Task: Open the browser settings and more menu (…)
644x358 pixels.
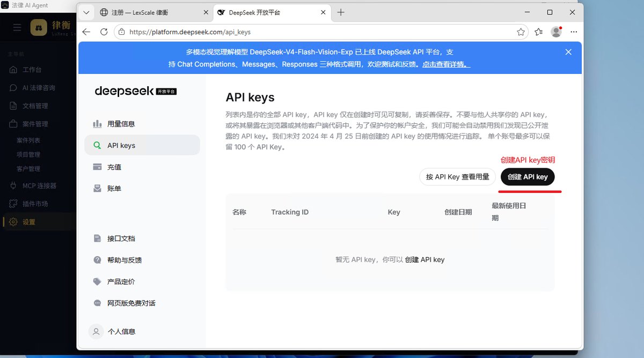Action: [574, 32]
